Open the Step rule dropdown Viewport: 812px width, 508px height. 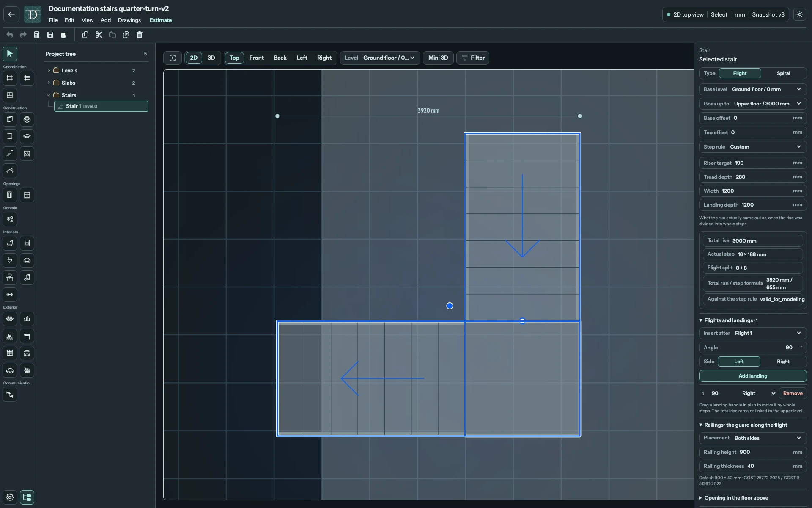752,147
